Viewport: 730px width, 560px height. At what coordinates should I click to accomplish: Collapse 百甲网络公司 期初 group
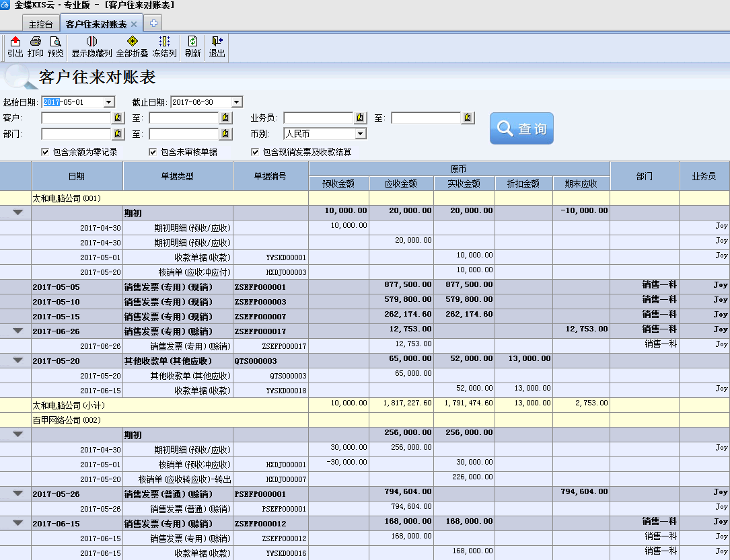pos(17,434)
